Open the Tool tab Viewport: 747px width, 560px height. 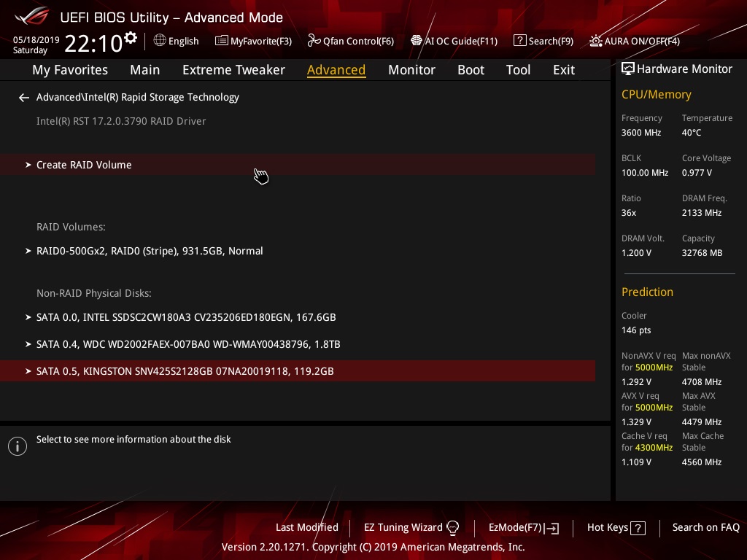click(519, 70)
